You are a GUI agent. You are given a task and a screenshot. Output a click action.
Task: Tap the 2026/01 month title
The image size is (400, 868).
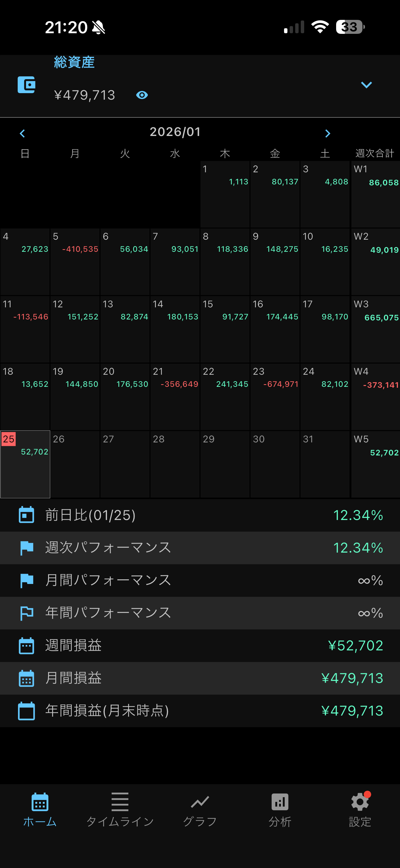[x=175, y=132]
